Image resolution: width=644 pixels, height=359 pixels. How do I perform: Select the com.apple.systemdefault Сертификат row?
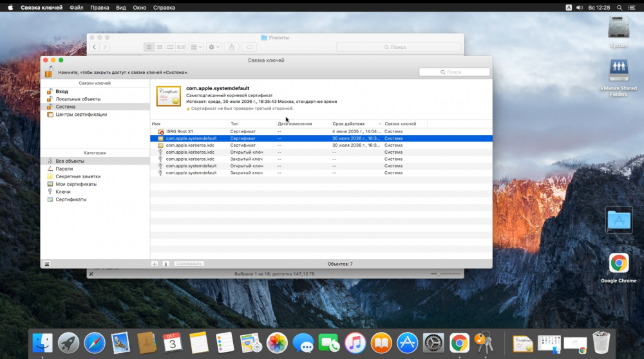click(x=321, y=138)
